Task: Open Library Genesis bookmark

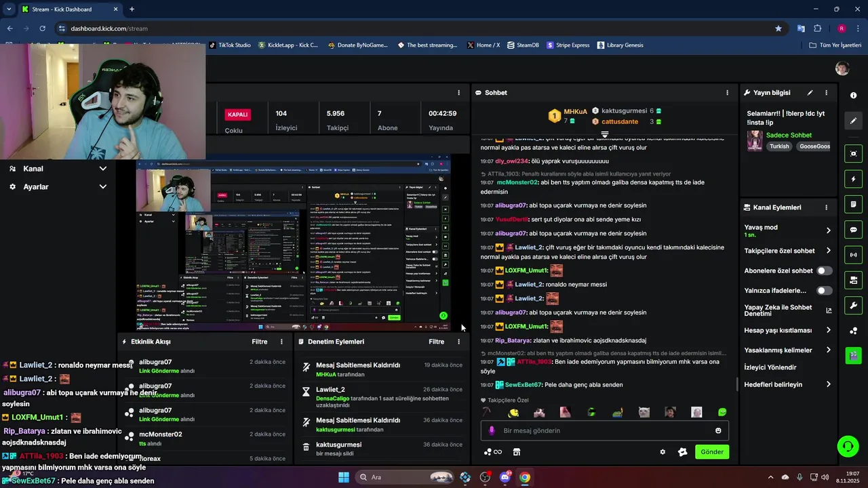Action: point(620,45)
